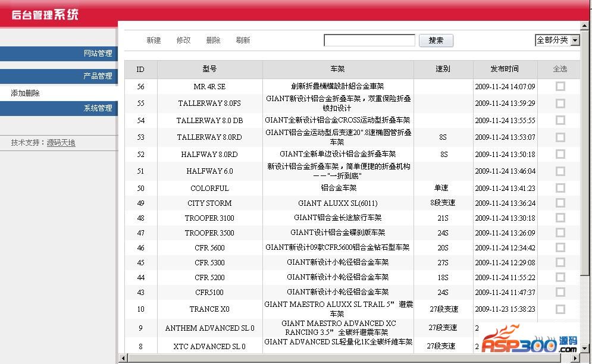
Task: Open the 产品管理 sidebar menu
Action: [59, 76]
